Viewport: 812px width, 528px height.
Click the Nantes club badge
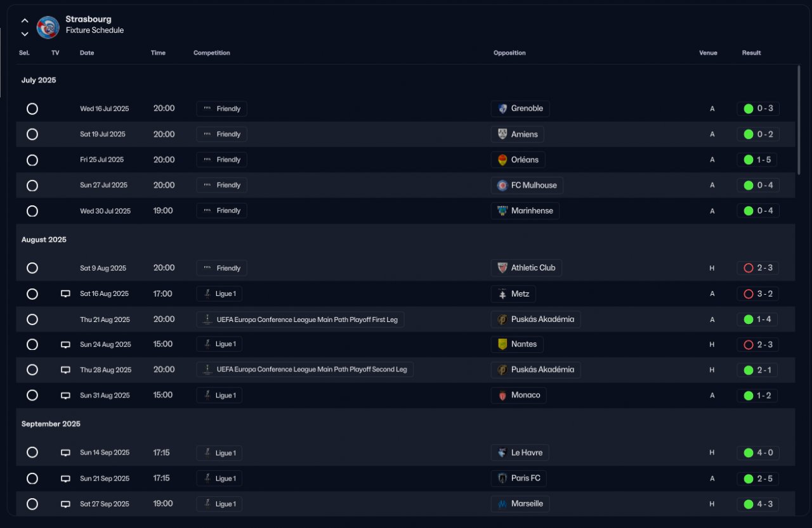pos(502,344)
